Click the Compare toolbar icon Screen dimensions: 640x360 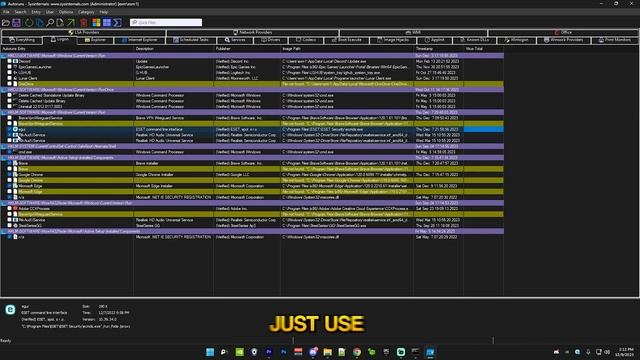(40, 22)
